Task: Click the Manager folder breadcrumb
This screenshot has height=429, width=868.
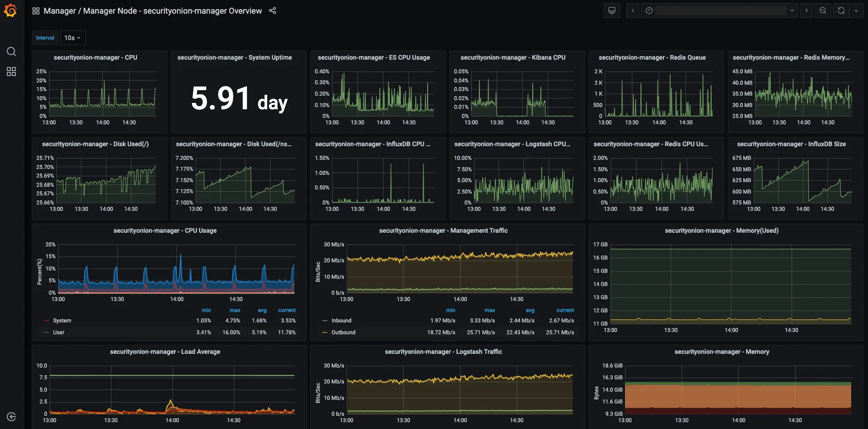Action: click(60, 11)
